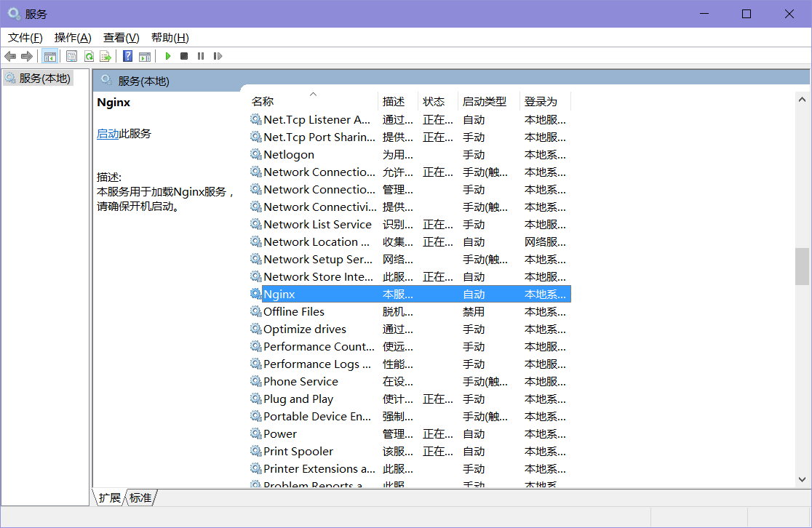Click the Print Spooler gear icon
This screenshot has height=528, width=812.
coord(256,451)
